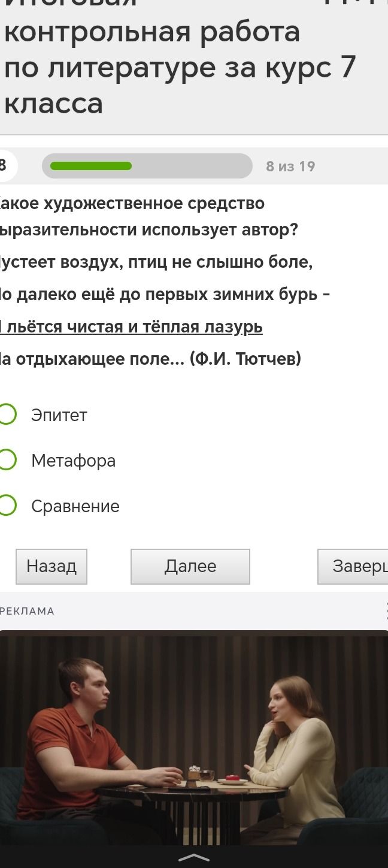This screenshot has width=388, height=868.
Task: Select the Эпитет radio option
Action: point(6,415)
